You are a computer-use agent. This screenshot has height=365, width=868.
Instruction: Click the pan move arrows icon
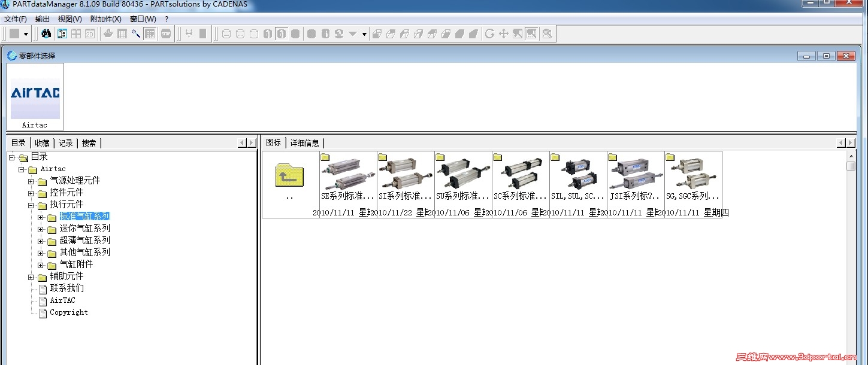coord(503,34)
